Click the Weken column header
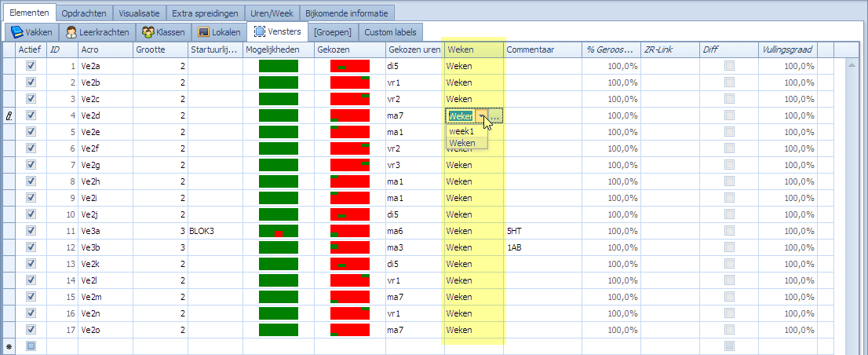Image resolution: width=868 pixels, height=355 pixels. 474,49
